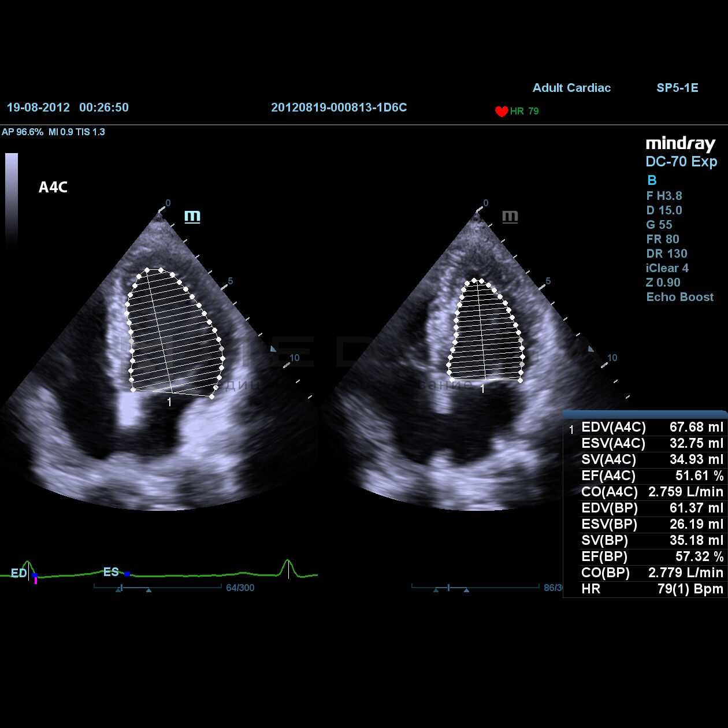Click the Adult Cardiac exam mode label
728x728 pixels.
pyautogui.click(x=571, y=88)
